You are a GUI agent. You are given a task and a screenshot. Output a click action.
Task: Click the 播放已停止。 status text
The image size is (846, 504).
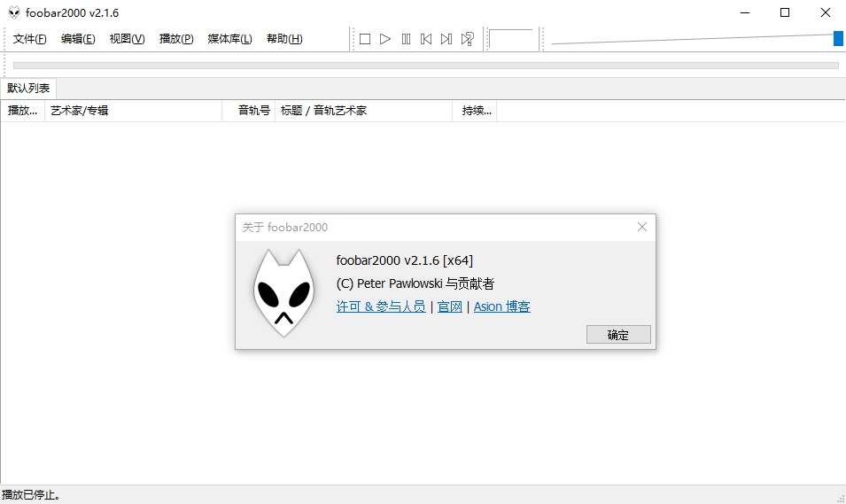pyautogui.click(x=31, y=495)
